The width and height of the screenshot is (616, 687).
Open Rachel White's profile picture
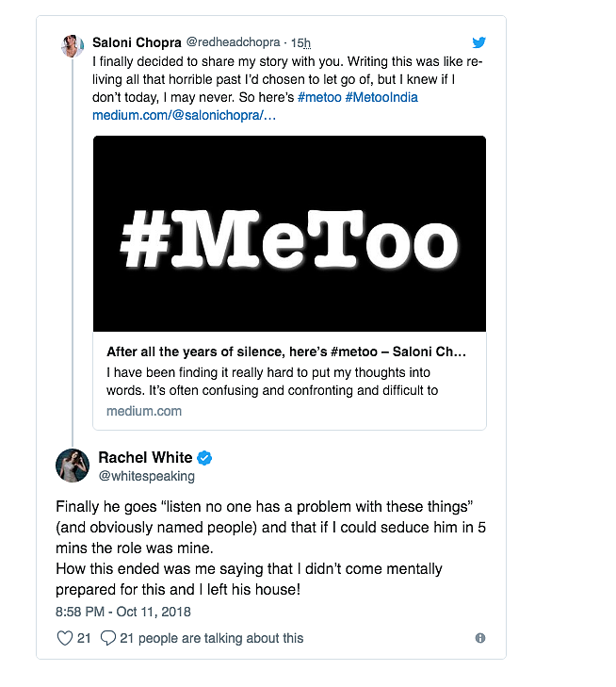point(73,466)
